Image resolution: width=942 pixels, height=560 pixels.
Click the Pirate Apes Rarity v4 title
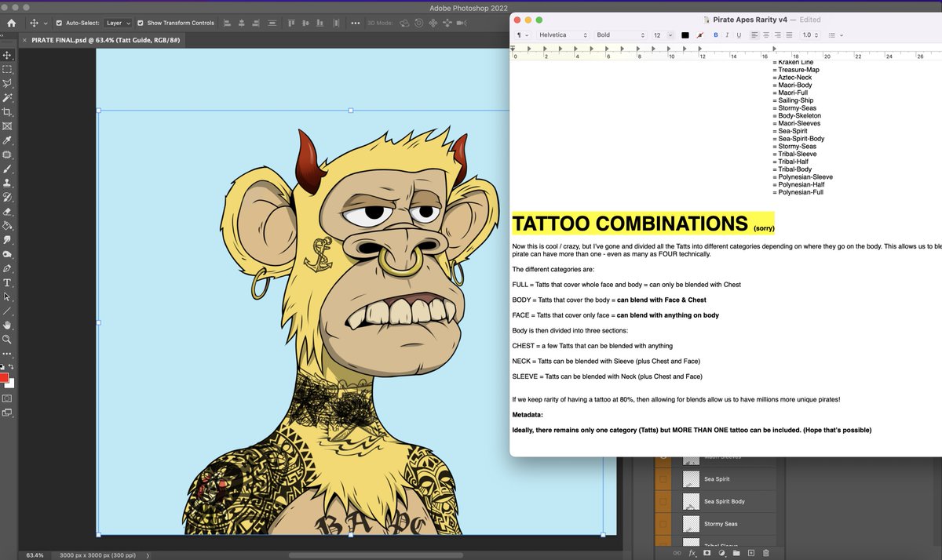coord(751,20)
